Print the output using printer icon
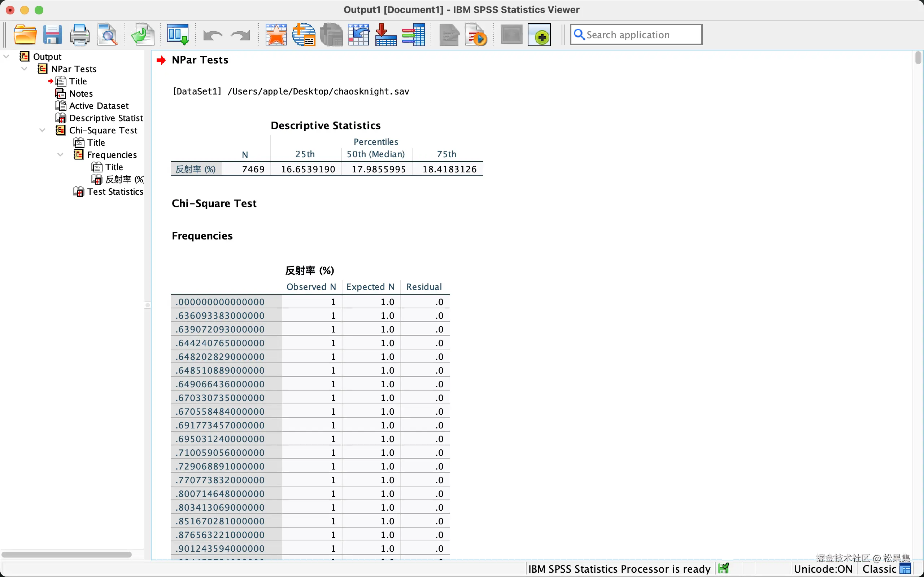This screenshot has width=924, height=577. coord(79,35)
